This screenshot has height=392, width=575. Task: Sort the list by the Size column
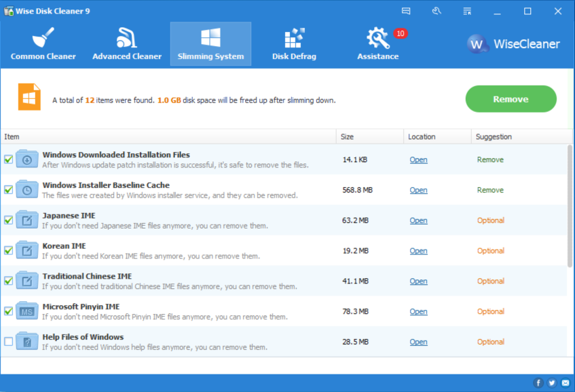369,136
